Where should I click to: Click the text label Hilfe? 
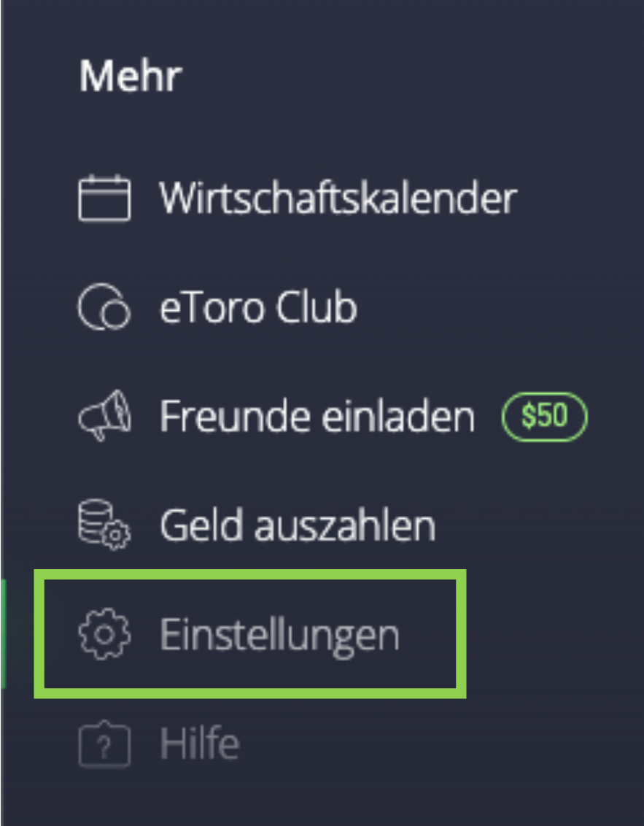(200, 744)
